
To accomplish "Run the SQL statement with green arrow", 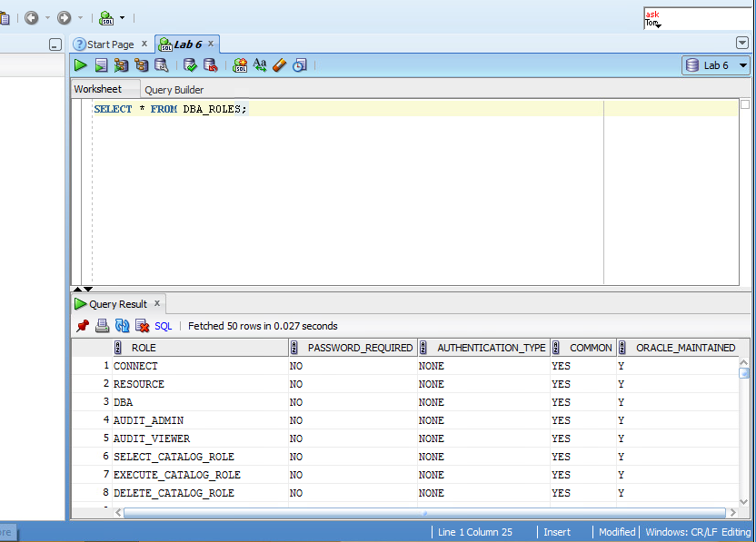I will [x=80, y=64].
